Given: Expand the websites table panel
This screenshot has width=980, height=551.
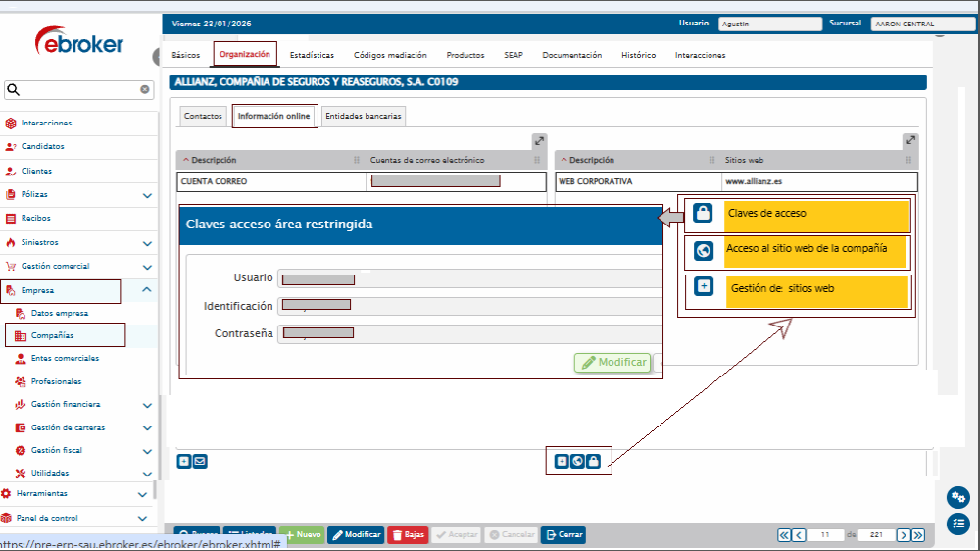Looking at the screenshot, I should [x=910, y=141].
